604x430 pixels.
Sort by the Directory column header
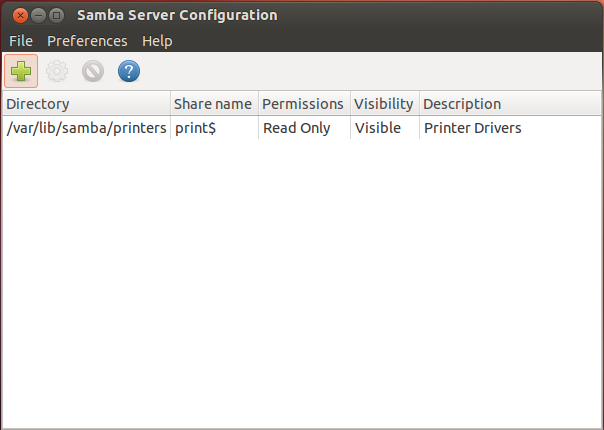click(x=87, y=104)
